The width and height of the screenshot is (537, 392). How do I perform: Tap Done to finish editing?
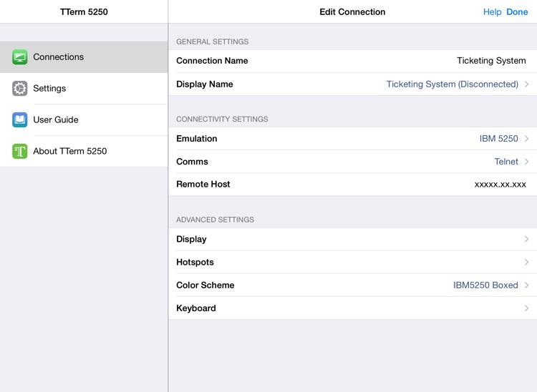pyautogui.click(x=517, y=12)
